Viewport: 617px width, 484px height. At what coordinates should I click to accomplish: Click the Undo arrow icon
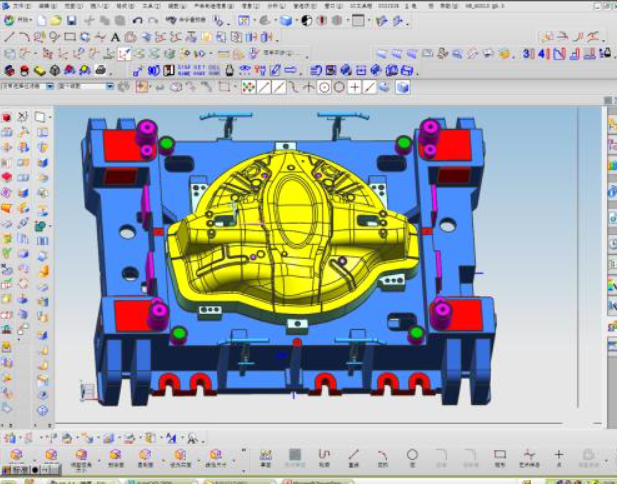click(137, 20)
